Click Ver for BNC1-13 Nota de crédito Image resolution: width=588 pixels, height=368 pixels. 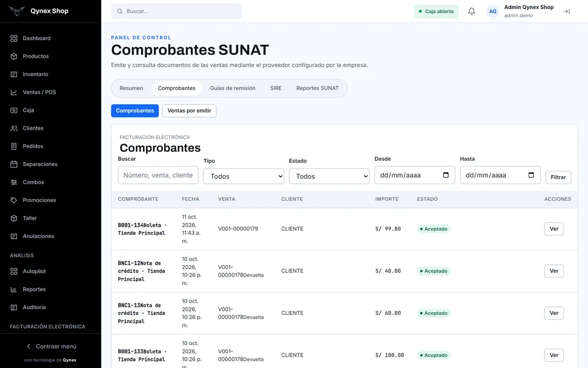(554, 313)
